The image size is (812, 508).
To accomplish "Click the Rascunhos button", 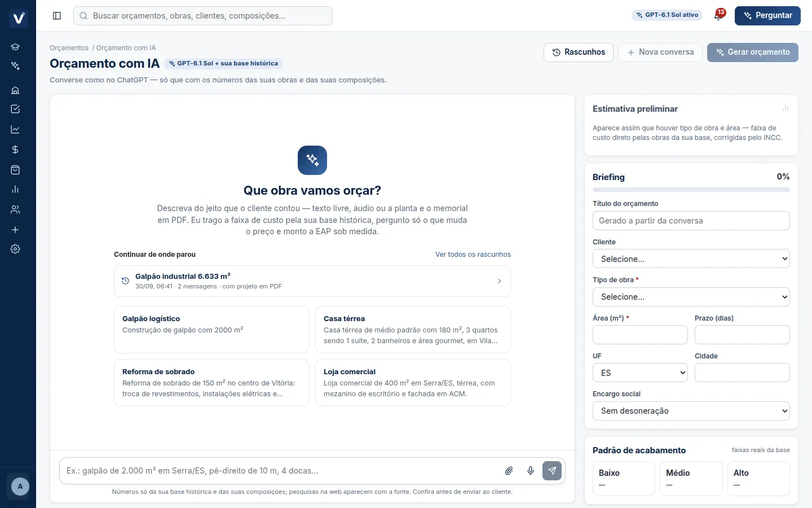I will 579,52.
